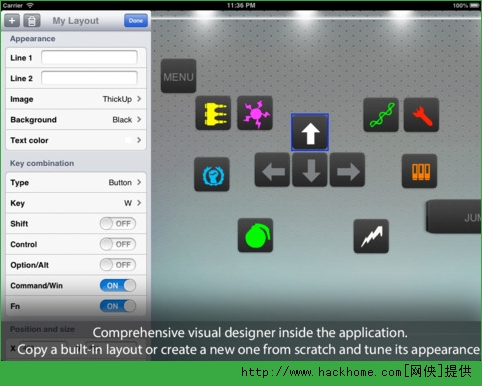Click the Key combination section header
482x386 pixels.
(x=42, y=163)
